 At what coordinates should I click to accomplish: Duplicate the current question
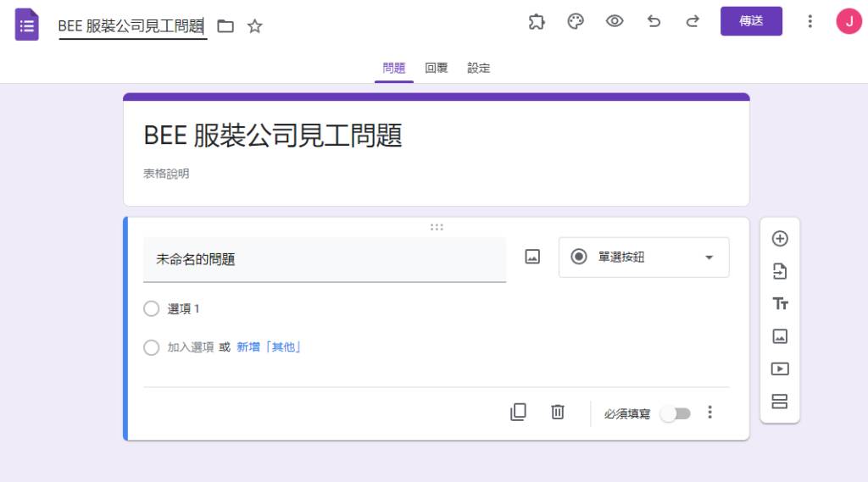pyautogui.click(x=518, y=412)
